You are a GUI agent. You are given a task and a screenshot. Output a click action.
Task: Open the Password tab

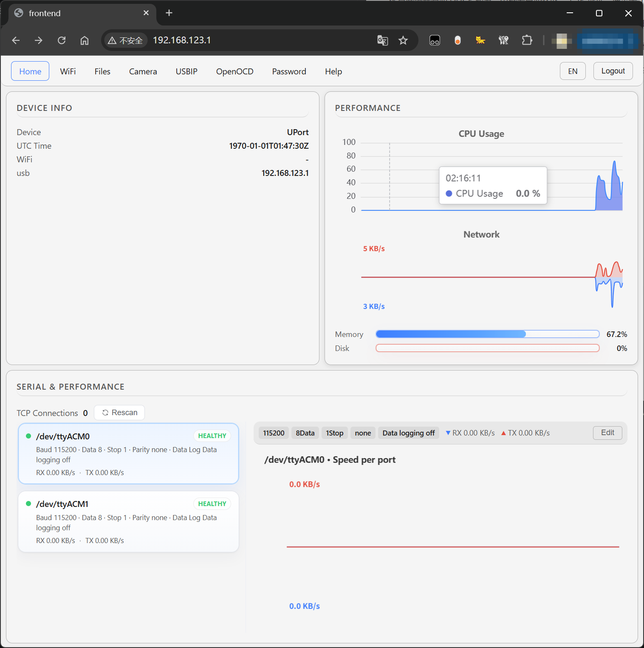tap(289, 71)
